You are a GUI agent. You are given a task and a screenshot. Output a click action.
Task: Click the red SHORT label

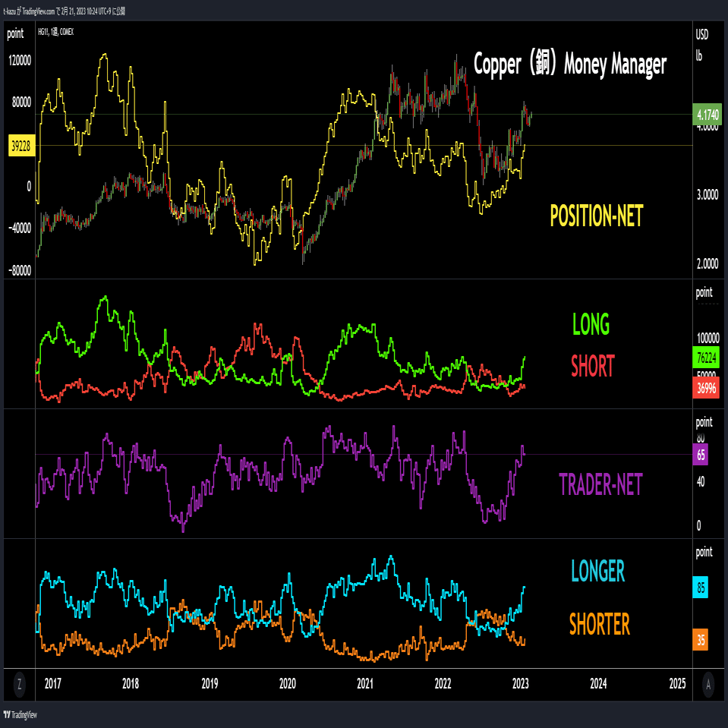tap(593, 366)
